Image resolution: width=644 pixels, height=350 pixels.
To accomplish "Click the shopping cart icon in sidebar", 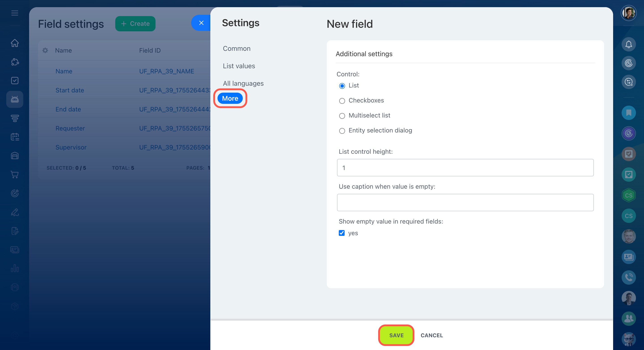I will pos(15,175).
